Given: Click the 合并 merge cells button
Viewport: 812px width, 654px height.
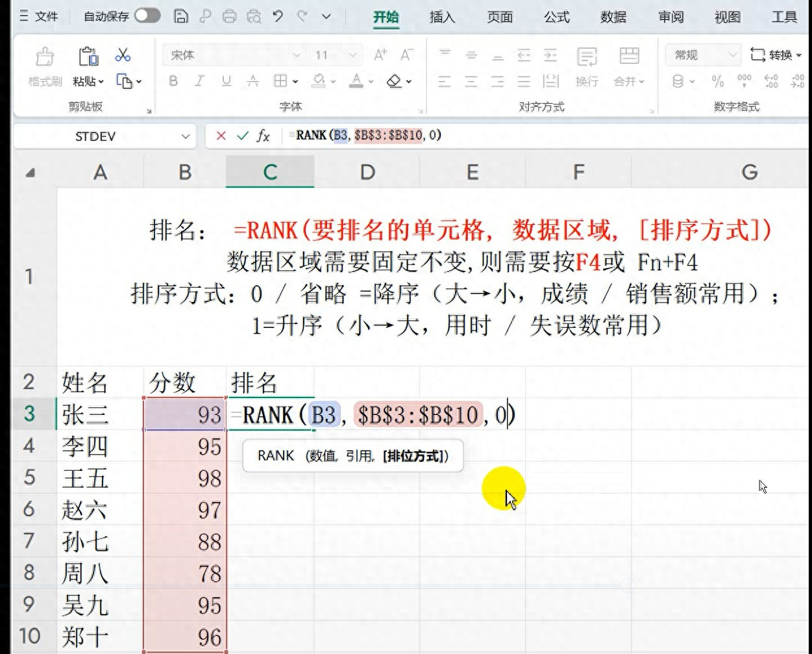Looking at the screenshot, I should (629, 67).
